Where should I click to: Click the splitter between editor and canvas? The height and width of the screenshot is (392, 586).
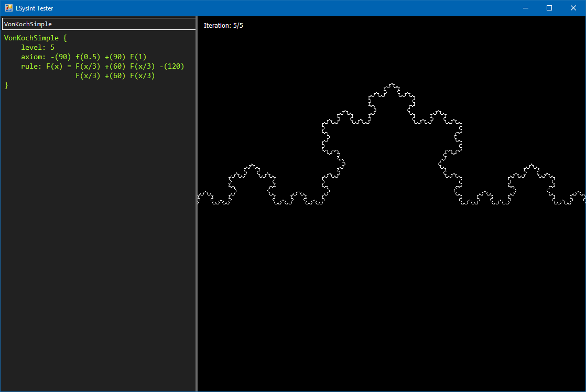(197, 210)
